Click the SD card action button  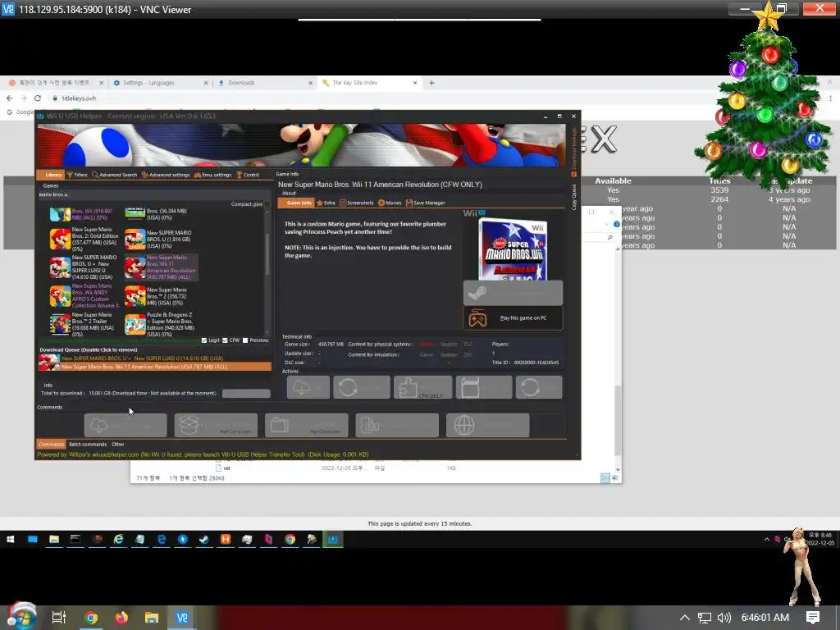[x=484, y=387]
